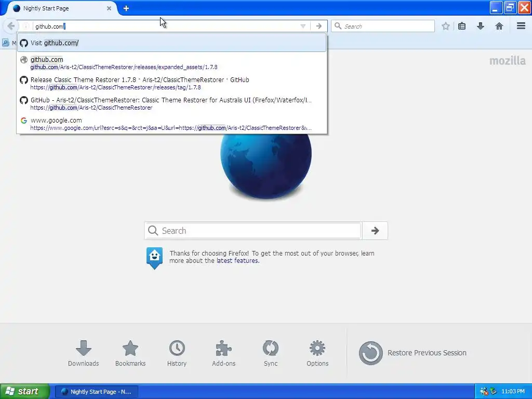Click first system tray icon

(x=484, y=391)
